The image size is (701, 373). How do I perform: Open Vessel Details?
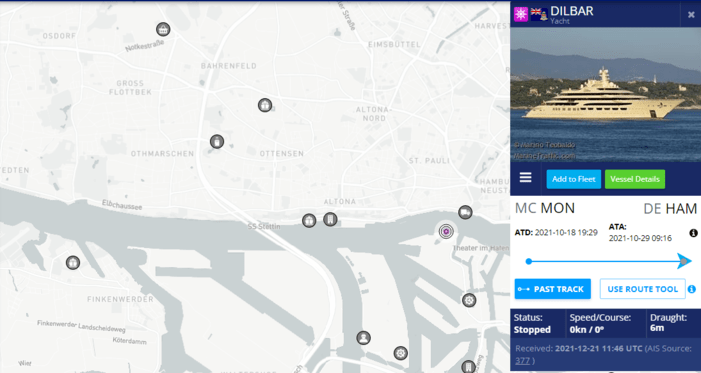point(635,179)
